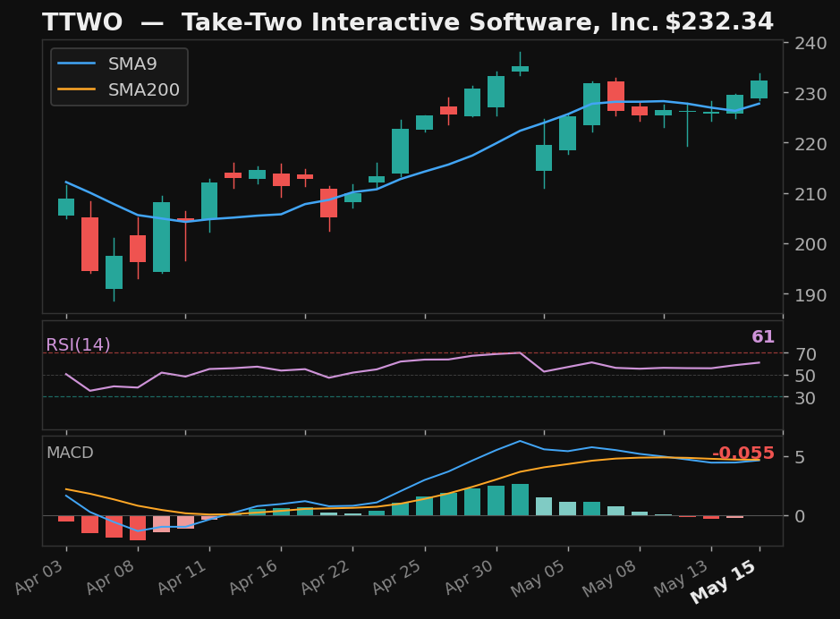The height and width of the screenshot is (619, 840).
Task: Click the MACD 0 axis label
Action: pos(800,516)
